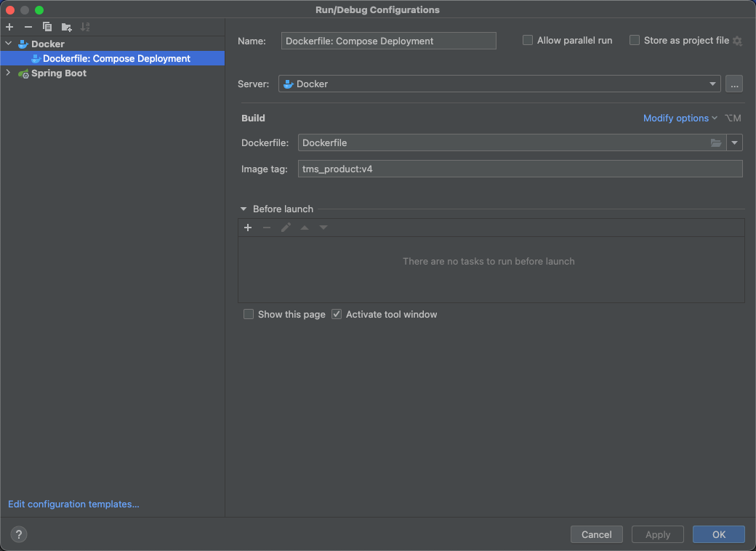The image size is (756, 551).
Task: Move before launch task up
Action: tap(305, 228)
